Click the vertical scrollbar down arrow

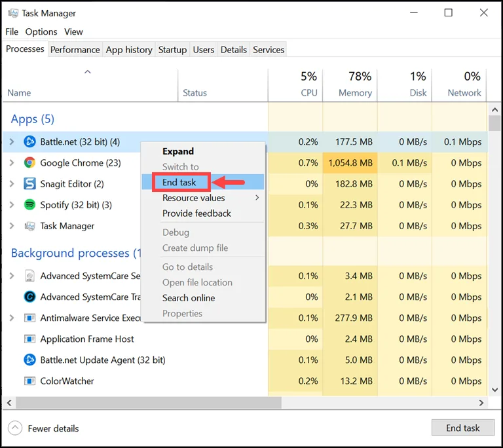494,390
